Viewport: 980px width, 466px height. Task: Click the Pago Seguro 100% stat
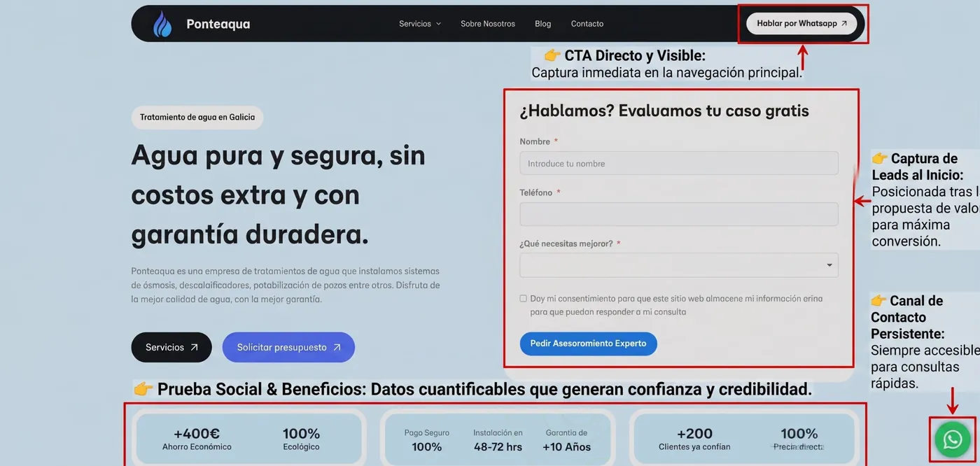(x=427, y=440)
